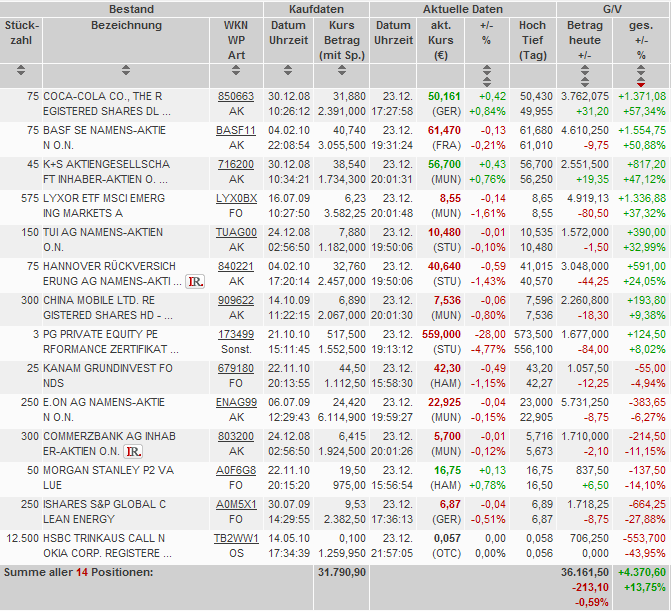The height and width of the screenshot is (611, 671).
Task: Select Lyxor ETF MSCI Emerging Markets name
Action: click(x=104, y=206)
